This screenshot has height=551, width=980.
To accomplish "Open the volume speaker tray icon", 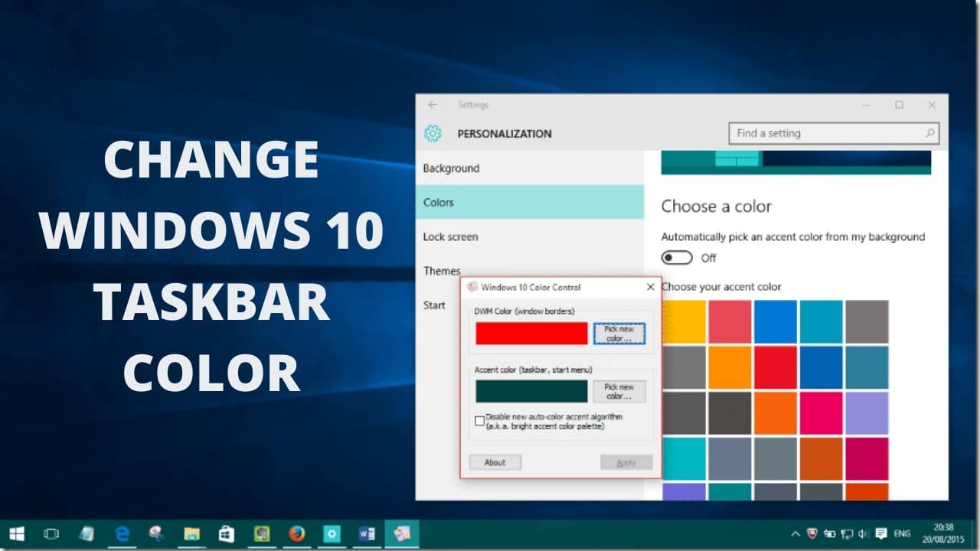I will point(864,533).
